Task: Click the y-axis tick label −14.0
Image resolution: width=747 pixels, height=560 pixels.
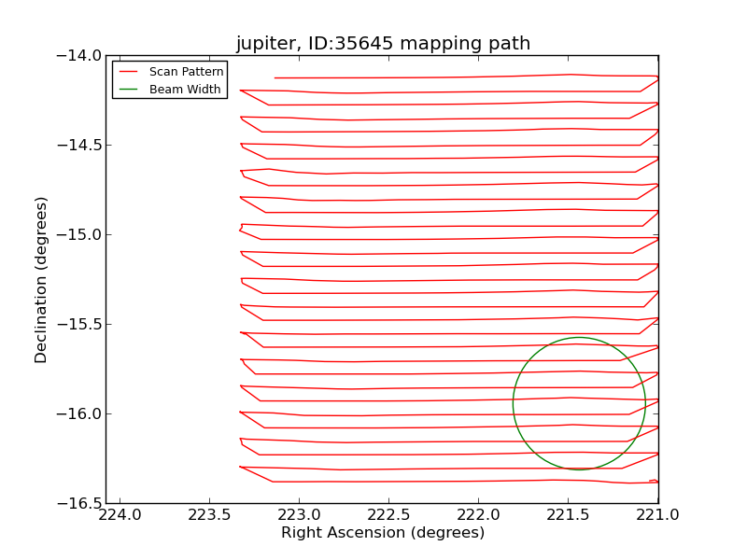Action: point(79,56)
